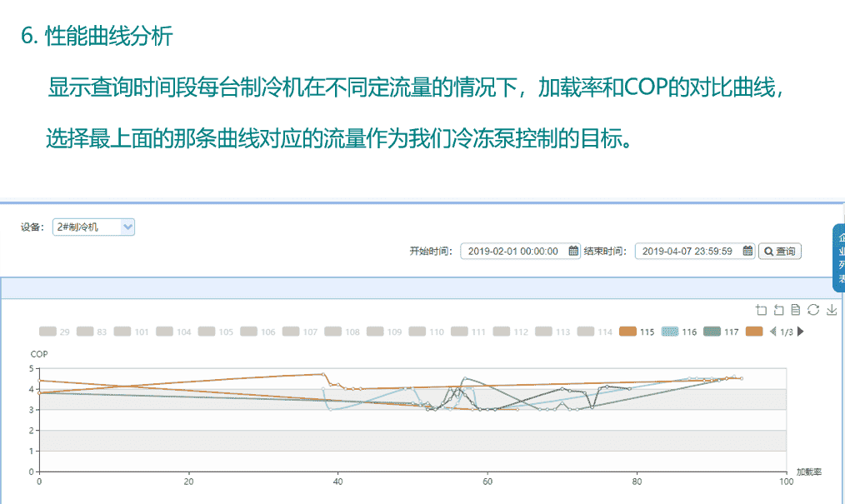Click the x-axis value 40
The height and width of the screenshot is (504, 845).
tap(337, 482)
